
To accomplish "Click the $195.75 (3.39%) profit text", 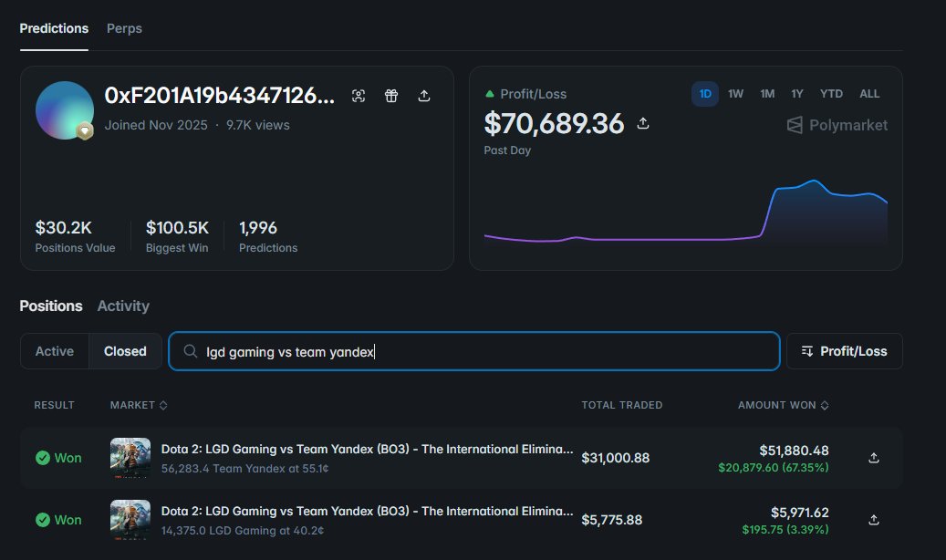I will click(x=785, y=530).
